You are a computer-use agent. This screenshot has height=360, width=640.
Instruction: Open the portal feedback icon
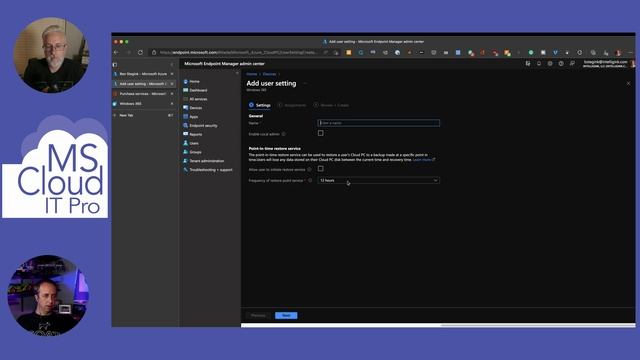[572, 64]
